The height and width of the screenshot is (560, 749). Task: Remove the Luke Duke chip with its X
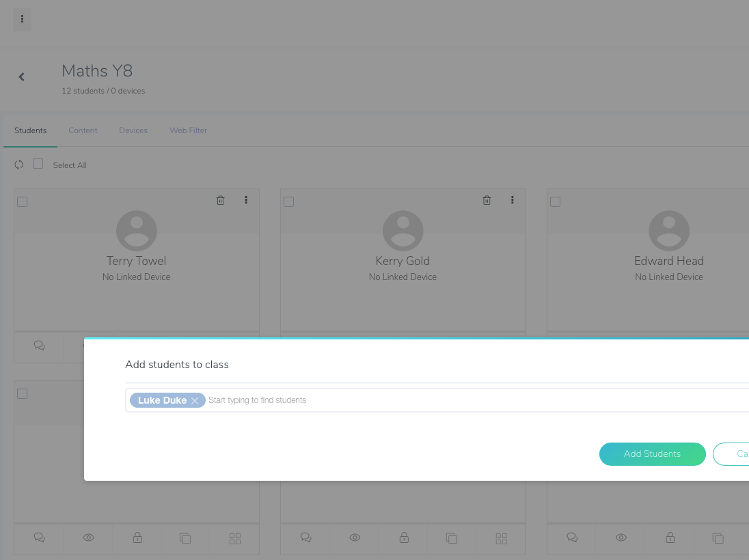pos(195,401)
